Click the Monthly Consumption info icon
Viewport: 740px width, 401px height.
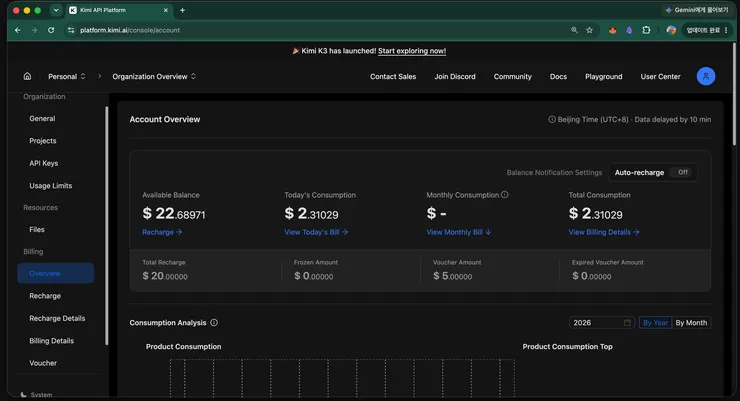(x=505, y=194)
